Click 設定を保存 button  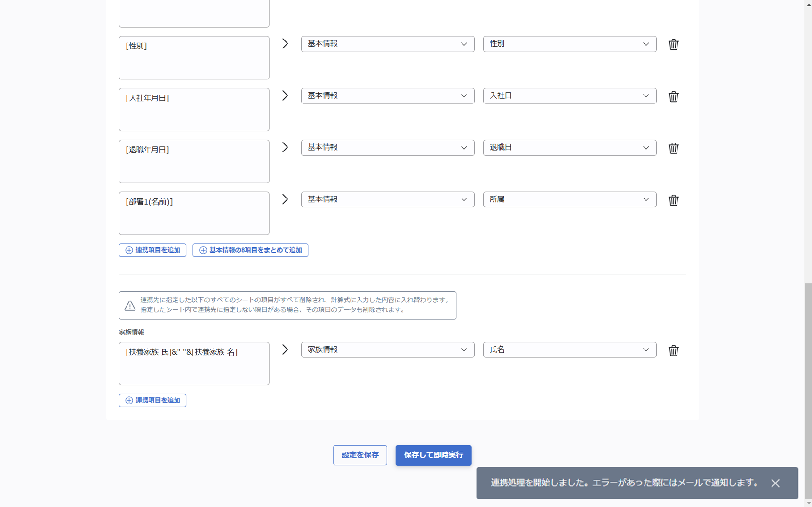[360, 455]
